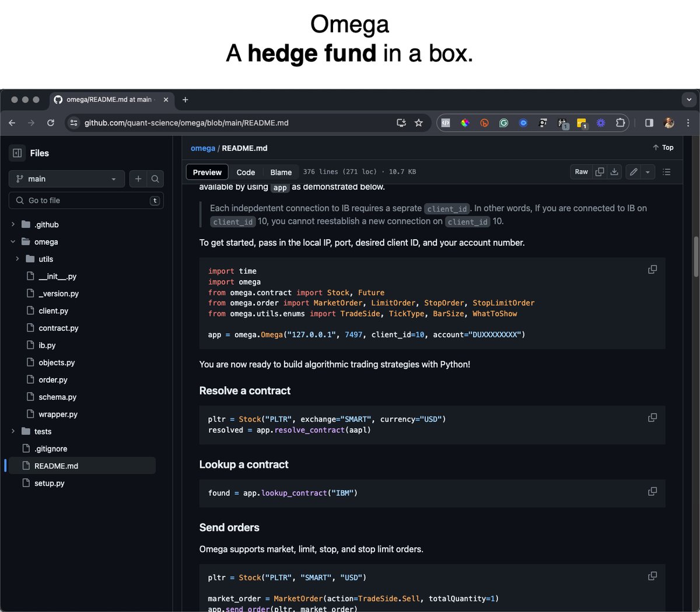Click the browser address bar URL

click(187, 123)
